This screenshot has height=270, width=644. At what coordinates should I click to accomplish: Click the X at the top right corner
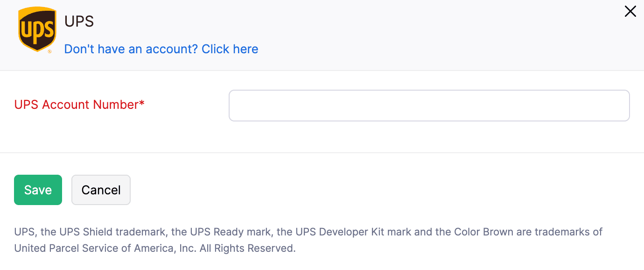pos(630,11)
